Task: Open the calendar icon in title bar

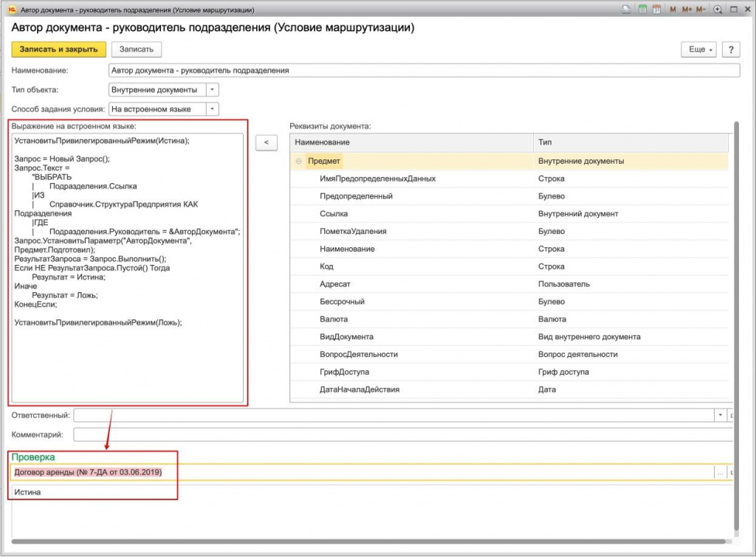Action: pos(656,10)
